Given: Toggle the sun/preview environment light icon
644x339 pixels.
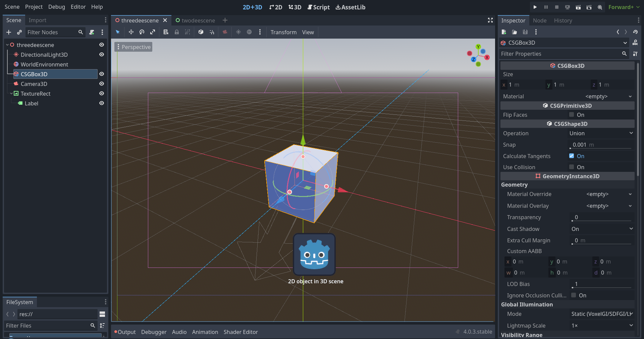Looking at the screenshot, I should click(x=238, y=32).
